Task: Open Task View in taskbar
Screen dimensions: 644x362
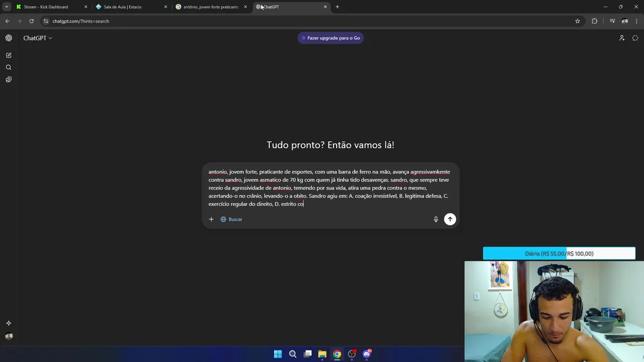Action: pyautogui.click(x=307, y=354)
